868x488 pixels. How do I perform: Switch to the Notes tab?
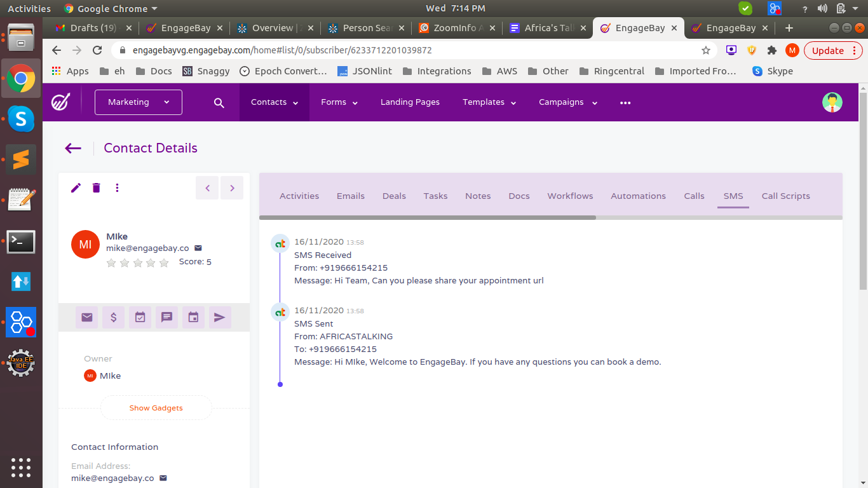point(478,196)
